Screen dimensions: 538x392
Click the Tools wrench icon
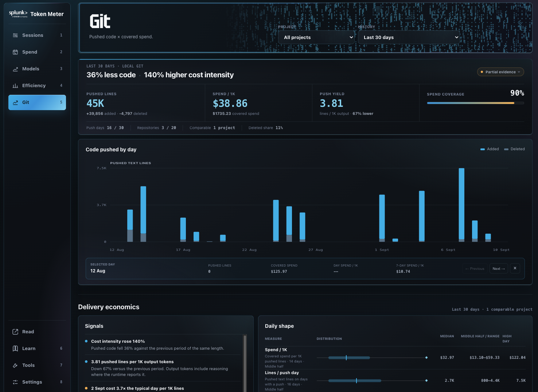tap(15, 365)
